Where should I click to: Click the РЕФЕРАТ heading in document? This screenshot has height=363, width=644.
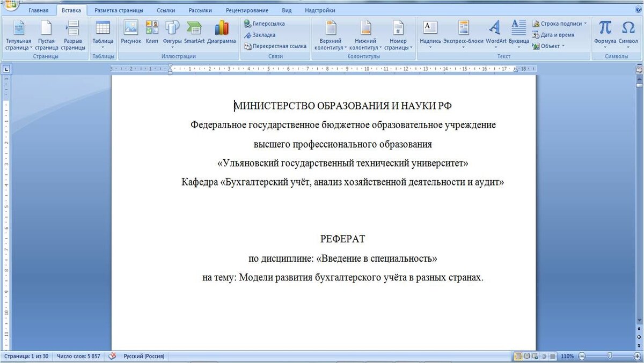pyautogui.click(x=342, y=239)
